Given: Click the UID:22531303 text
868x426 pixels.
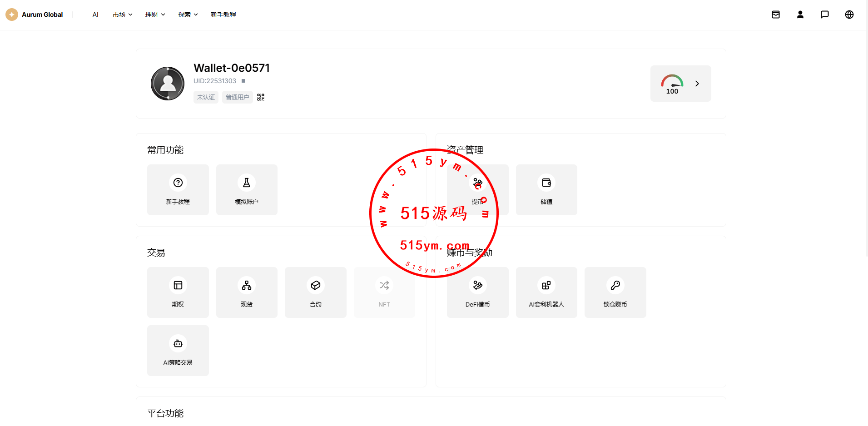Looking at the screenshot, I should pyautogui.click(x=215, y=81).
